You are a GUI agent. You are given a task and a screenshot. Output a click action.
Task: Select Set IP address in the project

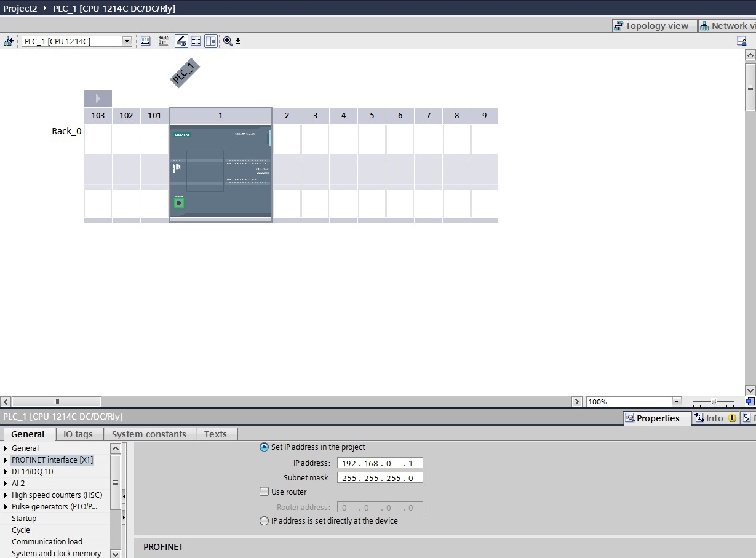coord(264,447)
